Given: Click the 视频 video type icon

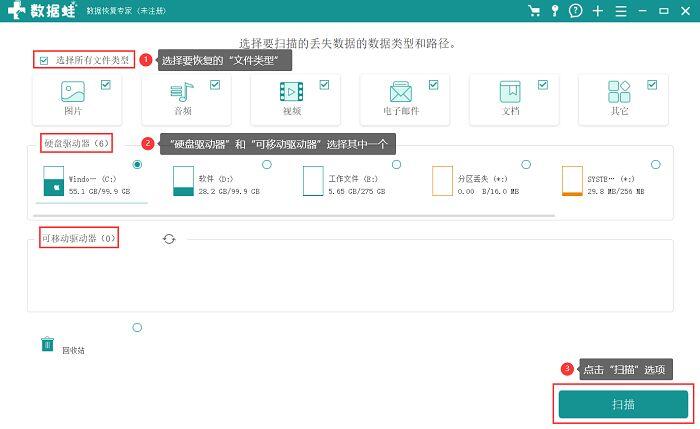Looking at the screenshot, I should click(292, 92).
